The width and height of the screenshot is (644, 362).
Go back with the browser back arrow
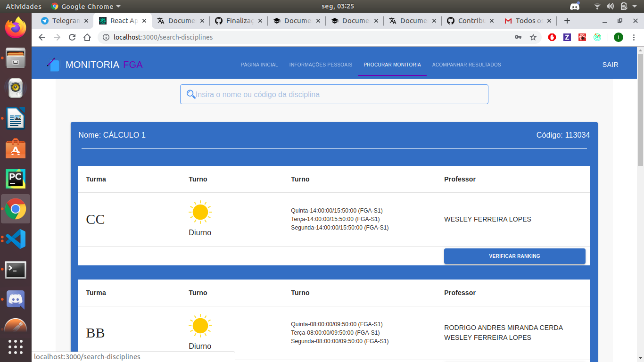point(42,37)
